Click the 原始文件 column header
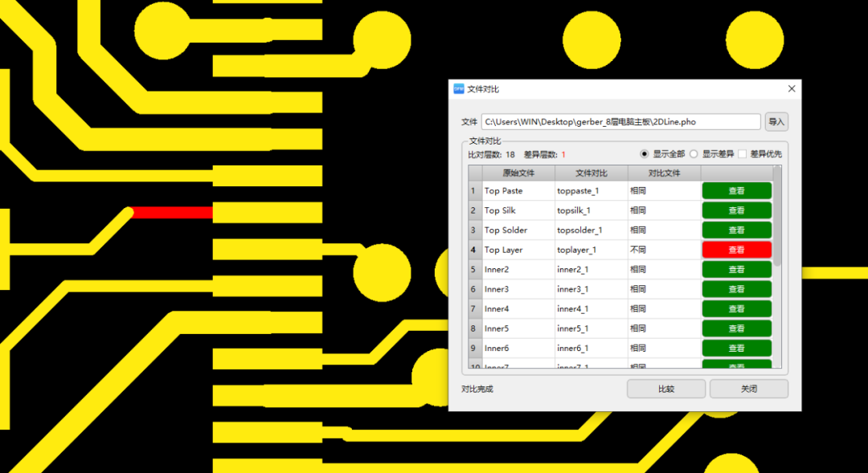The height and width of the screenshot is (473, 868). (518, 173)
